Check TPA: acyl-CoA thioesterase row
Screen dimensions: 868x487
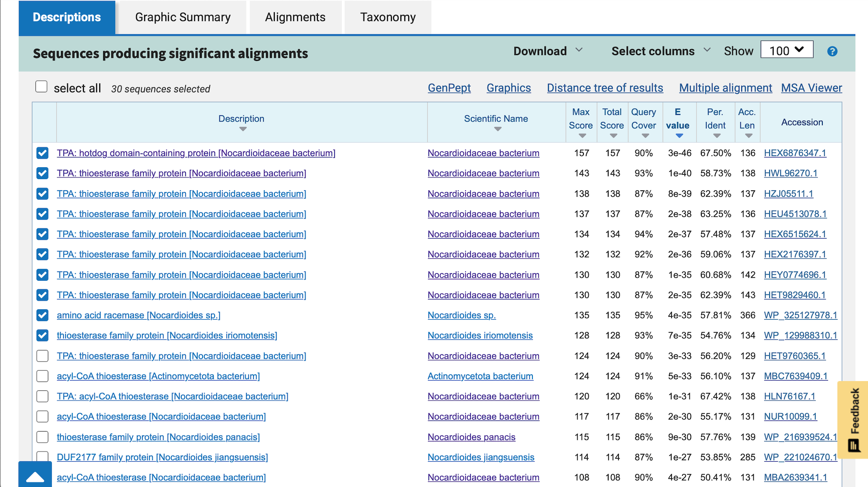point(43,397)
